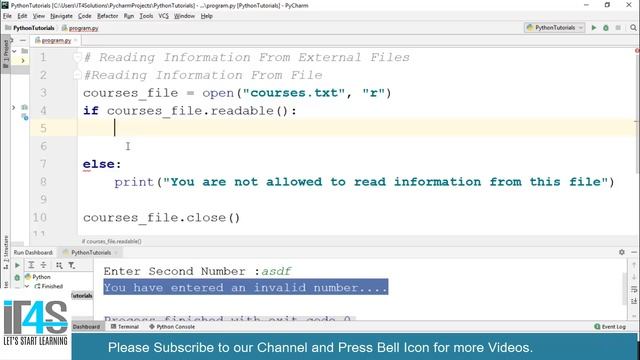This screenshot has width=640, height=360.
Task: Click the down arrow icon beside console output
Action: pos(634,277)
